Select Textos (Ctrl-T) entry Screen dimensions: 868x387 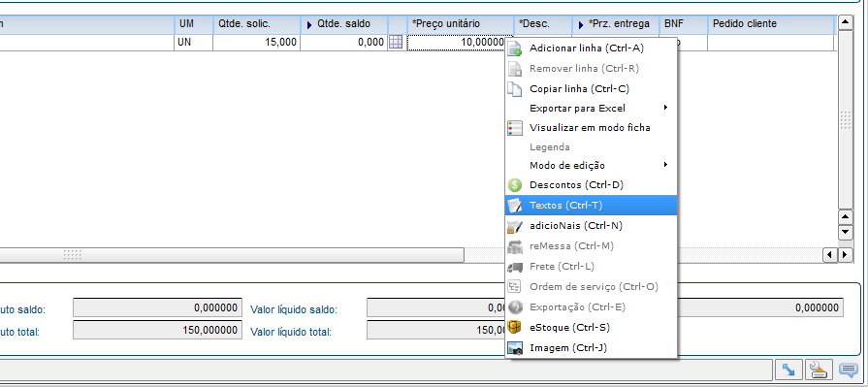pos(592,205)
